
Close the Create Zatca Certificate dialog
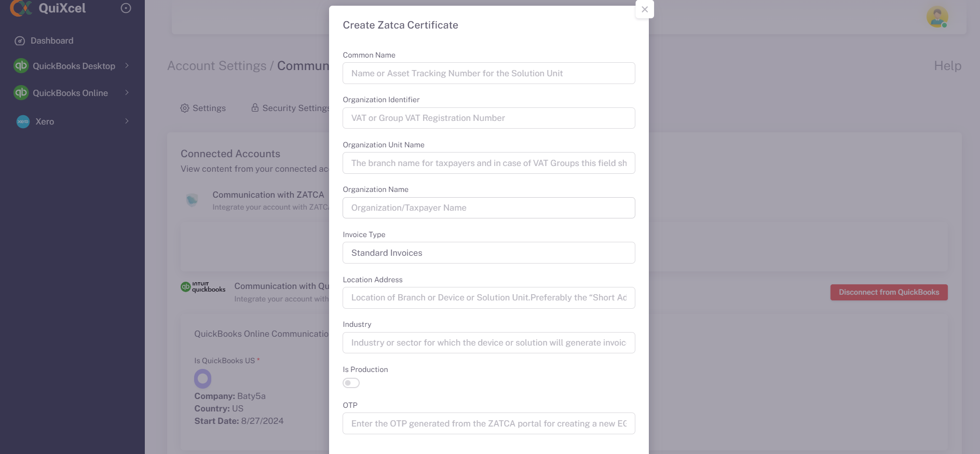644,9
